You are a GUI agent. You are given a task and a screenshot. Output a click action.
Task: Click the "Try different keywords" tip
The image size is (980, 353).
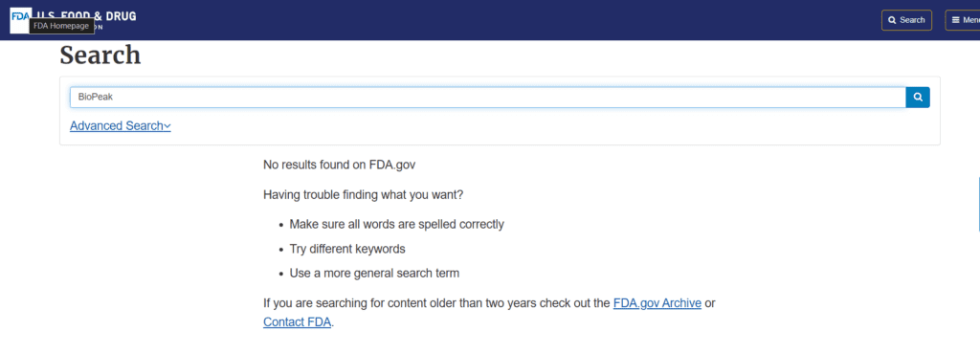pyautogui.click(x=346, y=249)
